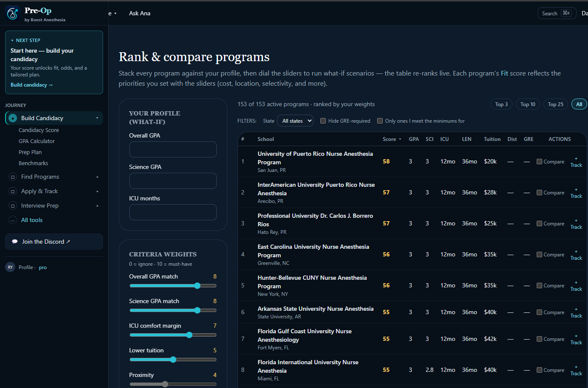
Task: Click Join the Discord button
Action: click(54, 242)
